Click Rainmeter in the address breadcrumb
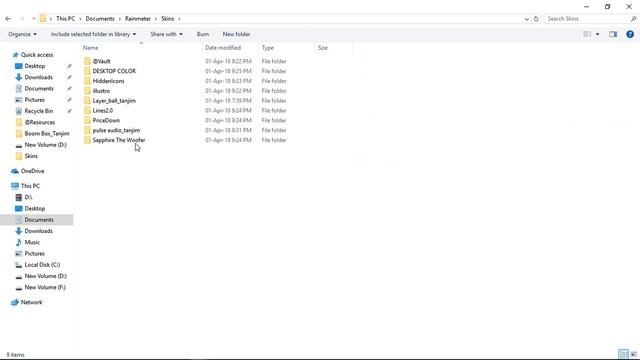640x360 pixels. (138, 19)
